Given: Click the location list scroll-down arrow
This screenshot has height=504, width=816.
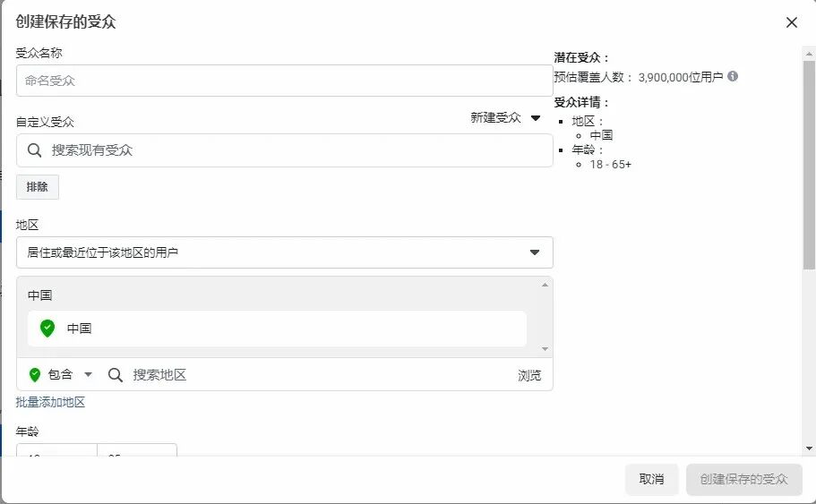Looking at the screenshot, I should (x=545, y=349).
